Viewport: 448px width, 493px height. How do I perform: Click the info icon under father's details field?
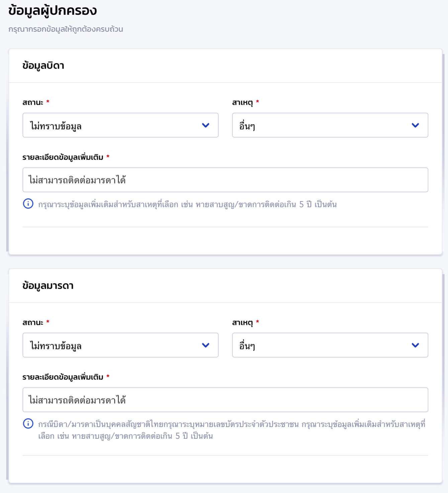point(28,204)
